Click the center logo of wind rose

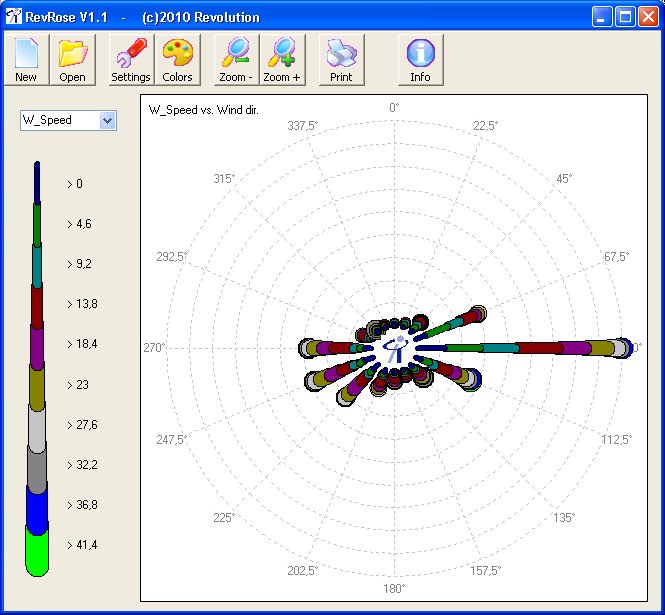395,349
